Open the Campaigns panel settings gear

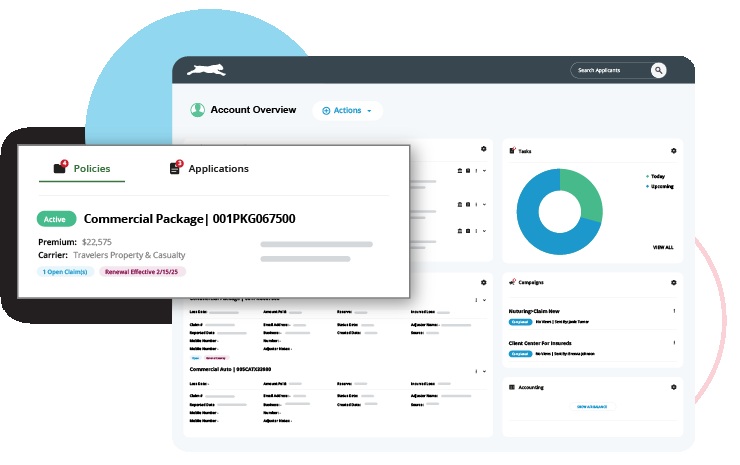tap(673, 282)
